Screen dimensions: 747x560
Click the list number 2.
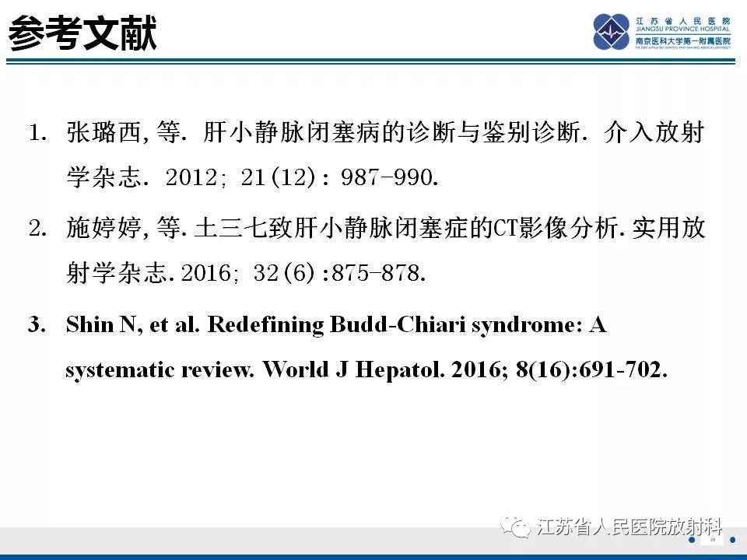[37, 229]
